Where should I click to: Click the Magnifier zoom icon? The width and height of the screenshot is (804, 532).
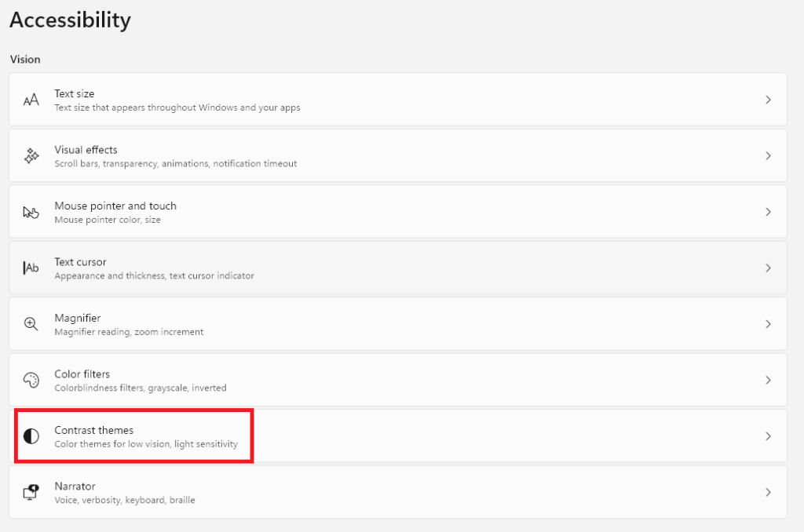pos(31,324)
